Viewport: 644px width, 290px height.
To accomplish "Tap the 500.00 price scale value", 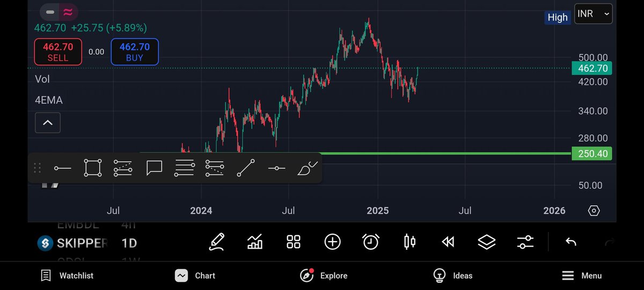I will tap(592, 57).
